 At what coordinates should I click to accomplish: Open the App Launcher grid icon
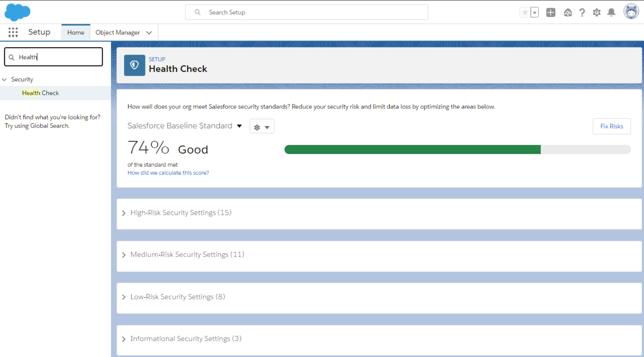pos(13,32)
